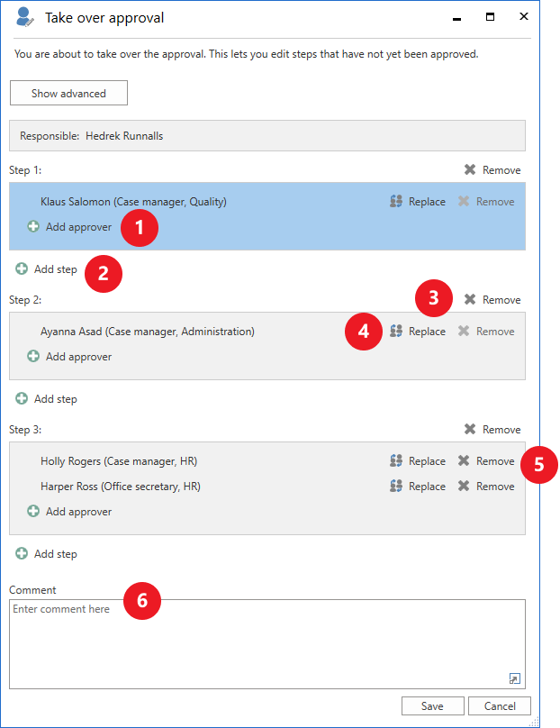This screenshot has width=560, height=728.
Task: Click the green plus icon in Step 2
Action: click(x=33, y=356)
